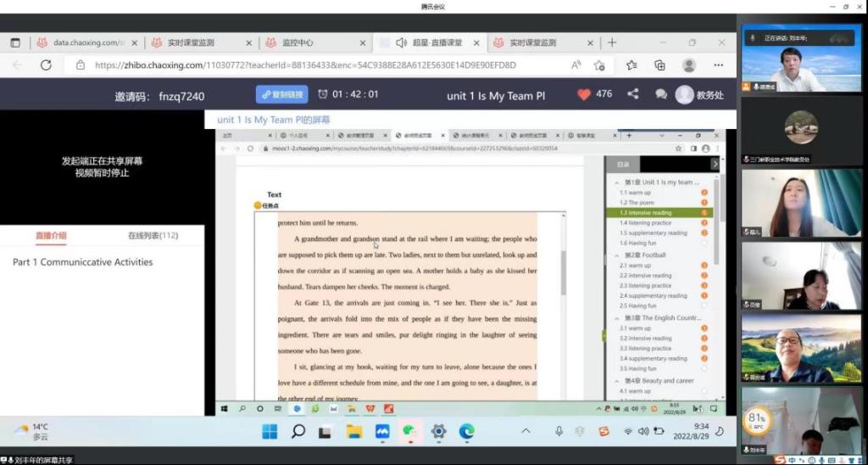Open tab search dropdown in shared browser

coord(661,135)
